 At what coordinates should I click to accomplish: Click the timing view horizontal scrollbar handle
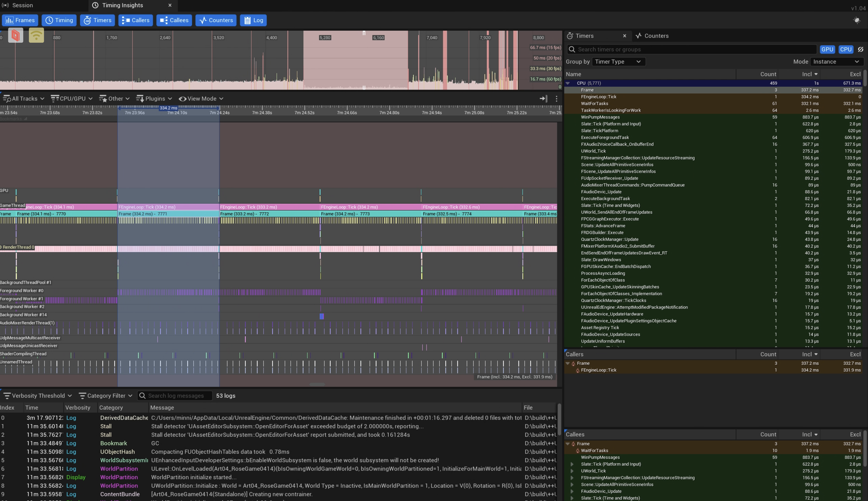(317, 384)
